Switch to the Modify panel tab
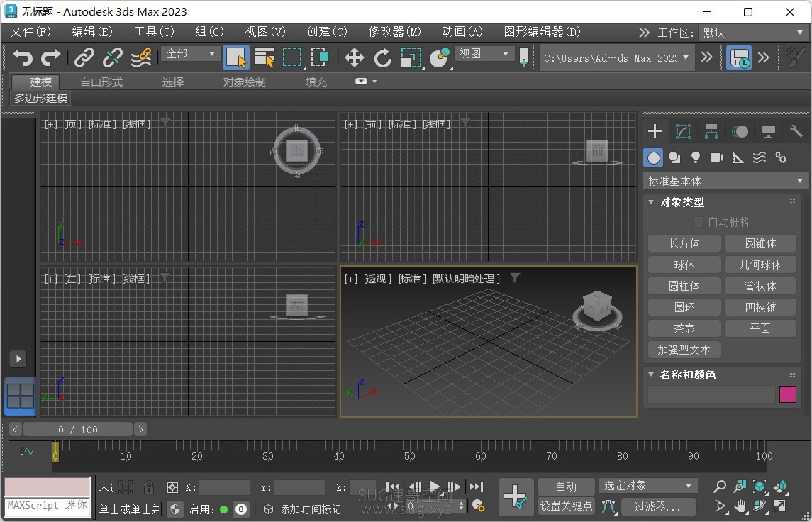The image size is (812, 522). (x=683, y=131)
